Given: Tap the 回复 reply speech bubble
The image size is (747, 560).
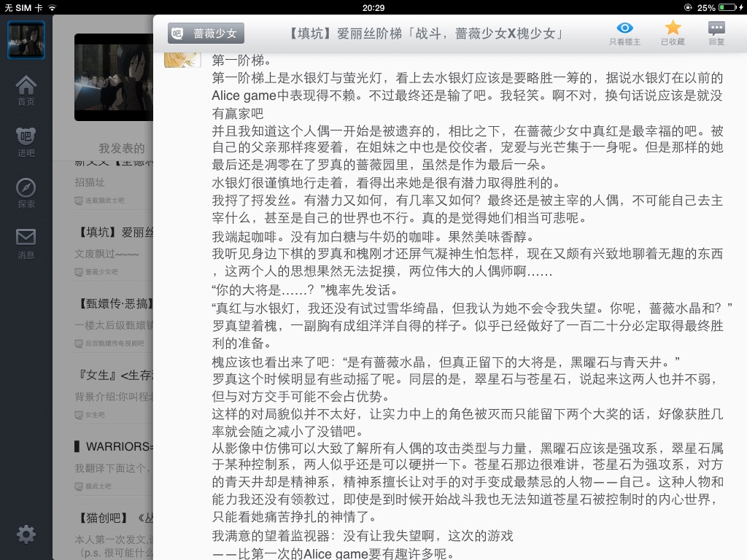Looking at the screenshot, I should [x=716, y=34].
